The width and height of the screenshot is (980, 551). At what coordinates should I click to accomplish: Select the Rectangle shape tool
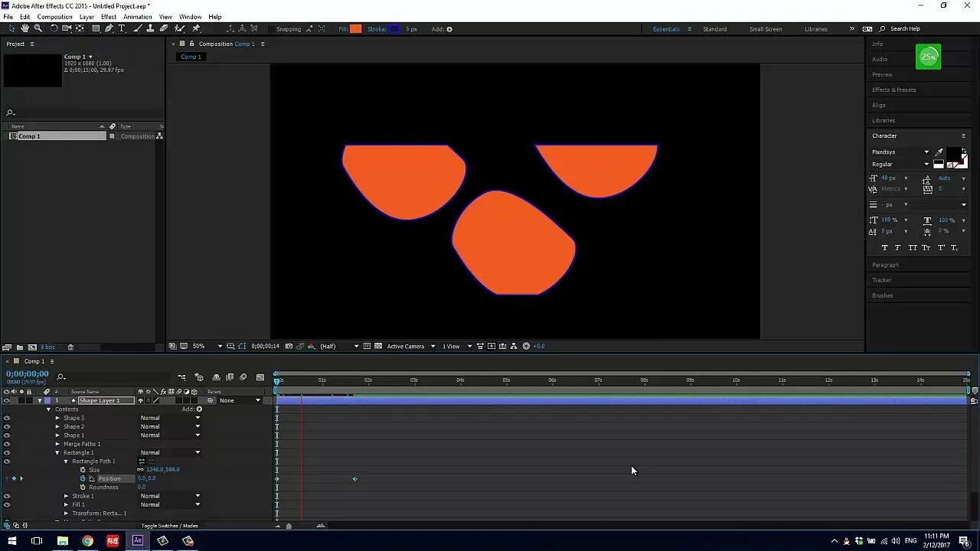96,28
